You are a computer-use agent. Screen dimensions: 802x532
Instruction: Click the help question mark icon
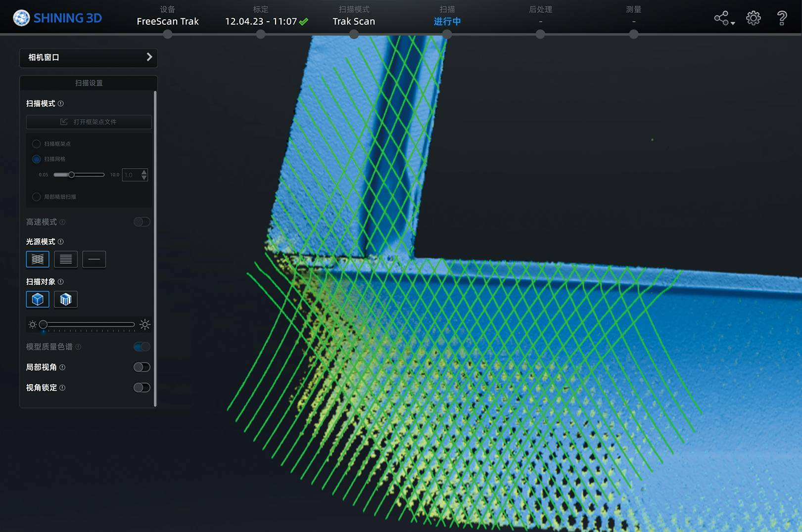782,18
